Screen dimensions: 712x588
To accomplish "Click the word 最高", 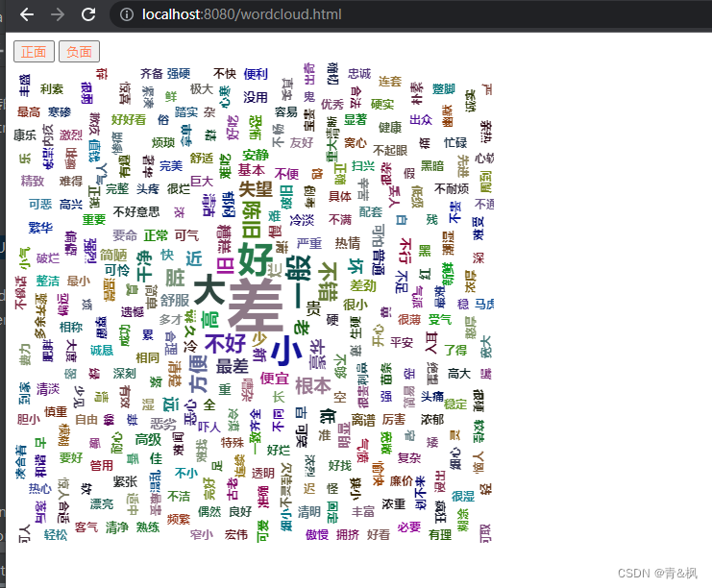I will [29, 111].
